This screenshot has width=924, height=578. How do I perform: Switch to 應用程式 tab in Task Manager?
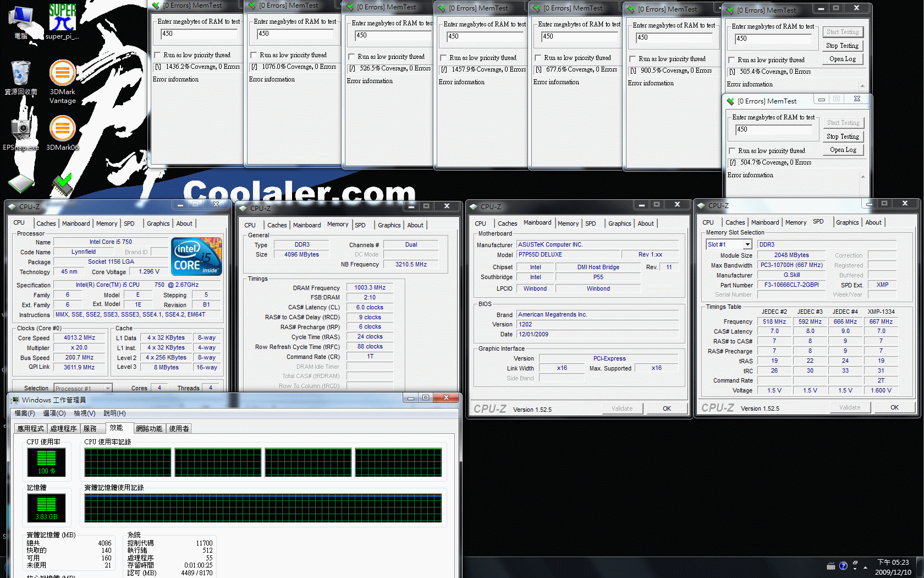[x=30, y=428]
